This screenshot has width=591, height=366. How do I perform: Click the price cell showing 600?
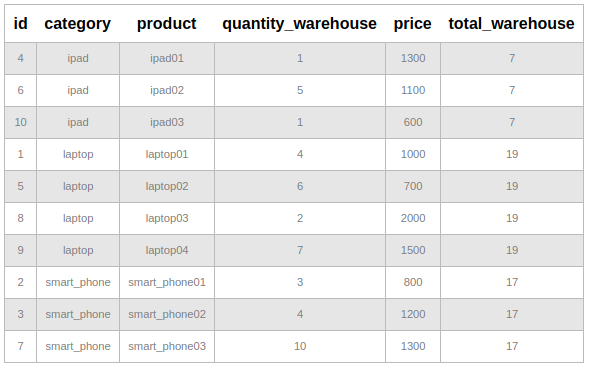coord(413,123)
